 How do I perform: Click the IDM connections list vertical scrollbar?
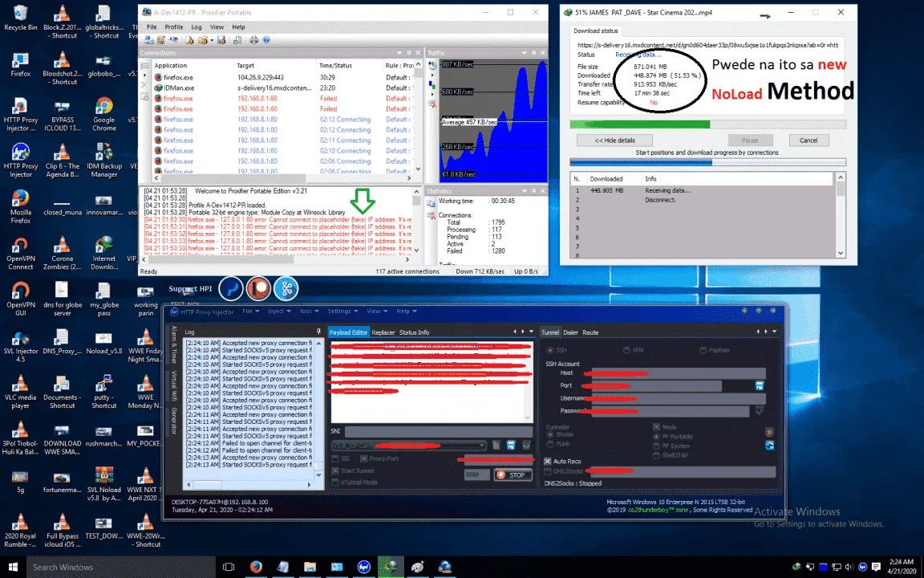[x=841, y=215]
